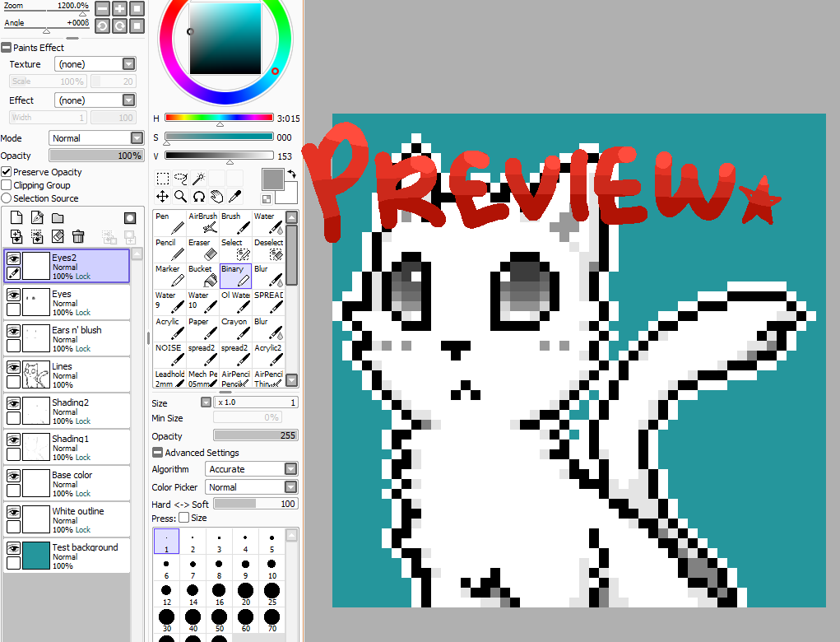Image resolution: width=840 pixels, height=642 pixels.
Task: Pick brush size 5 preset
Action: 271,542
